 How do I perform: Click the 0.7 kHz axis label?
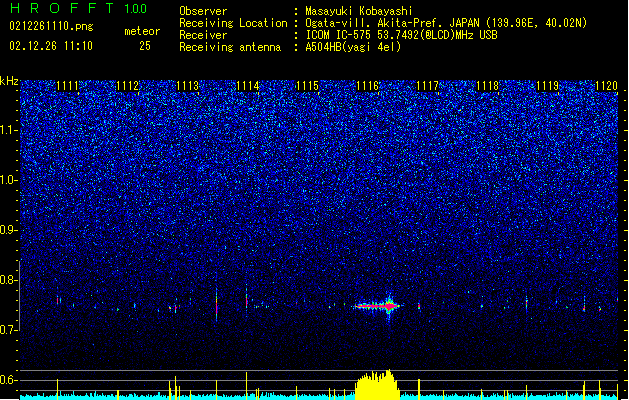(9, 330)
